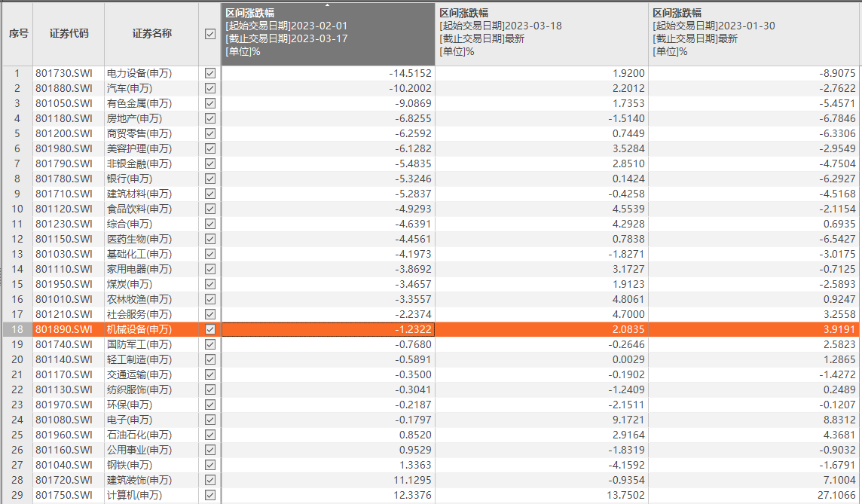Select security code 801730.SWI

click(64, 73)
